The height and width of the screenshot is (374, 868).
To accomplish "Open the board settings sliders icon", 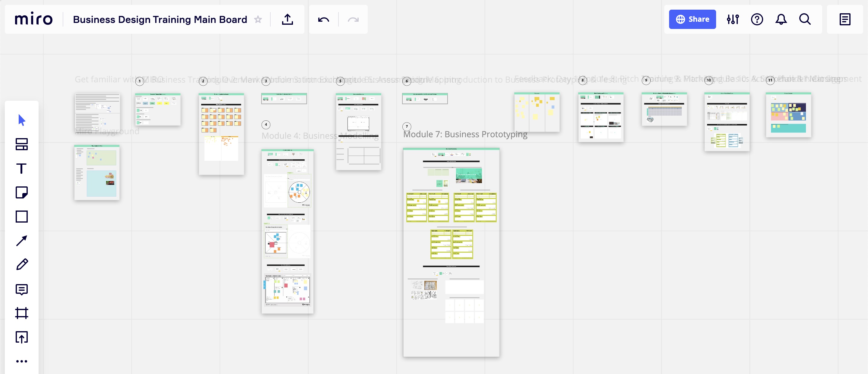I will click(x=733, y=19).
